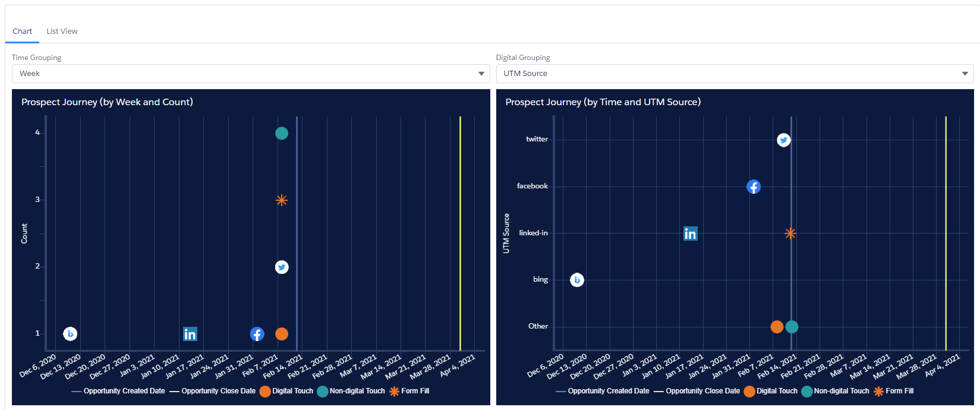
Task: Click the Facebook icon in the Count chart
Action: click(257, 334)
